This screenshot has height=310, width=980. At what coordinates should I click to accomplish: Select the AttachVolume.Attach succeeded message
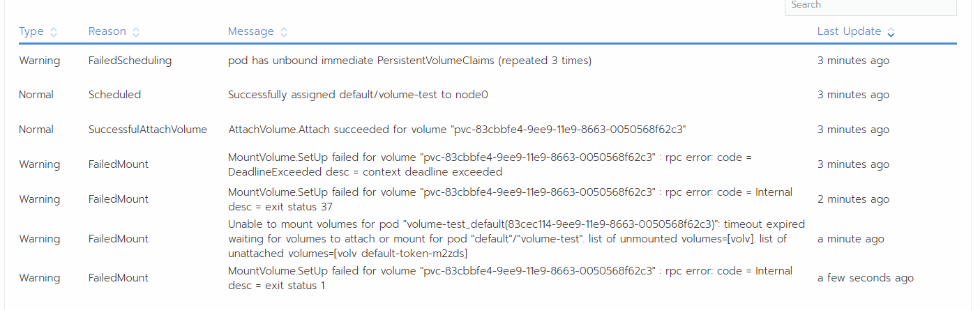[457, 130]
